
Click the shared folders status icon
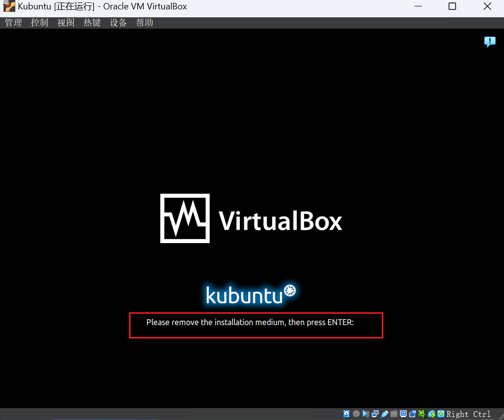(394, 414)
